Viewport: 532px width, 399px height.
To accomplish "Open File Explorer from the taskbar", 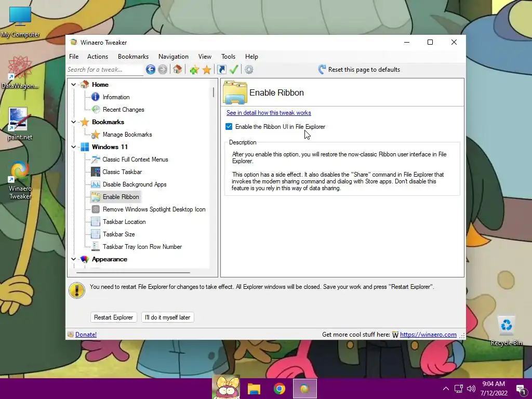I will tap(254, 389).
